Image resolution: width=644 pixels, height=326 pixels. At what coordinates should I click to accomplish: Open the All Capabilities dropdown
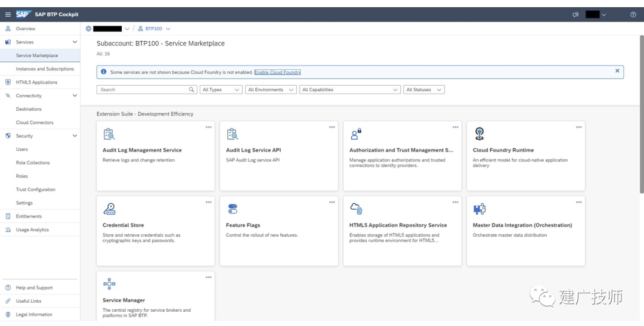350,89
